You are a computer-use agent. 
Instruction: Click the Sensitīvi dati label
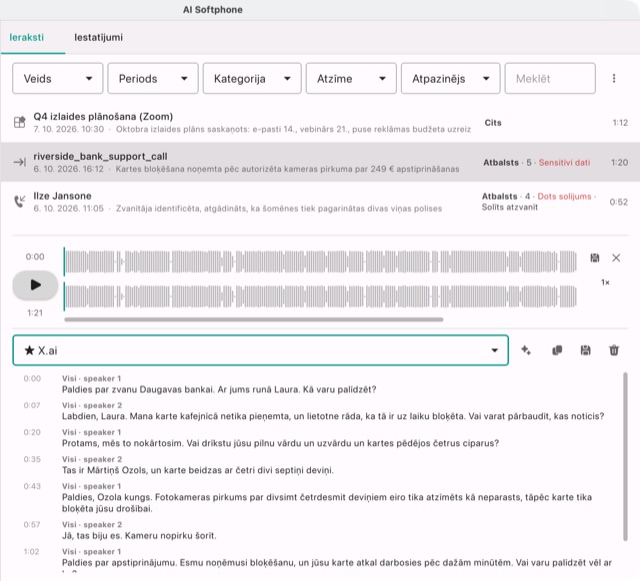click(x=564, y=163)
